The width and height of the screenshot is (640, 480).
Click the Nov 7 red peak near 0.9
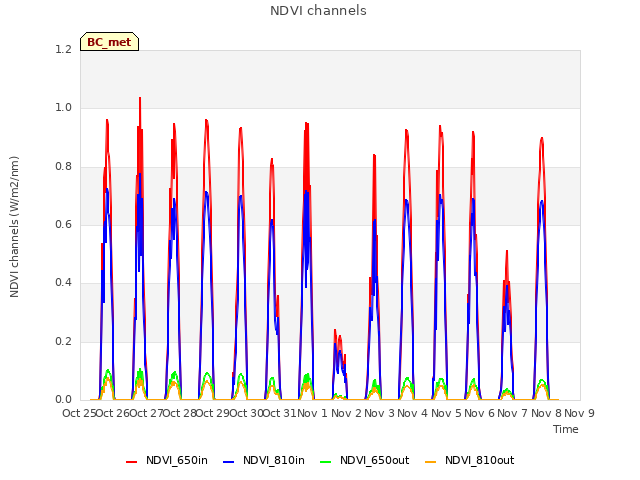click(542, 139)
